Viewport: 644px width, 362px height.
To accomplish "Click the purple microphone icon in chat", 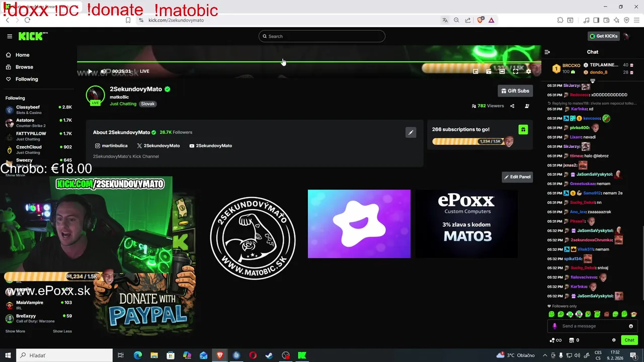I will point(554,326).
